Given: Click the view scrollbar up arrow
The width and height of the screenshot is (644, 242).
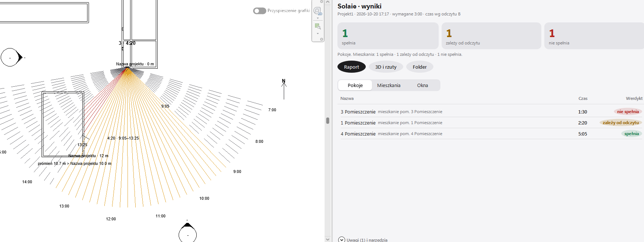Looking at the screenshot, I should click(328, 2).
